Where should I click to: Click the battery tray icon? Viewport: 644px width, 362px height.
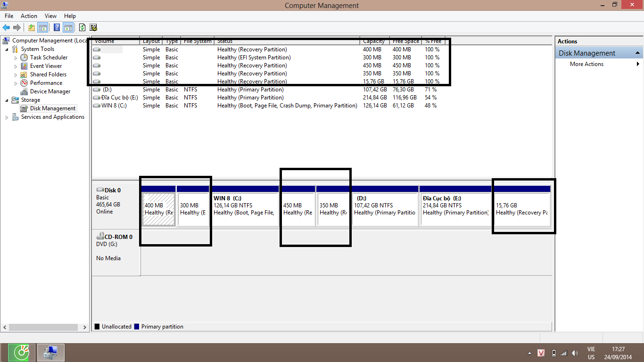tap(554, 353)
